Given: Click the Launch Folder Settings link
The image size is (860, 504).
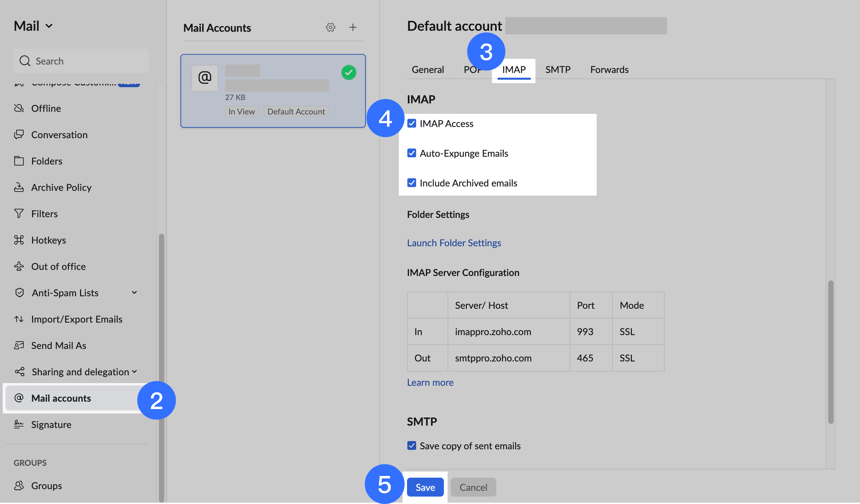Looking at the screenshot, I should pyautogui.click(x=454, y=243).
